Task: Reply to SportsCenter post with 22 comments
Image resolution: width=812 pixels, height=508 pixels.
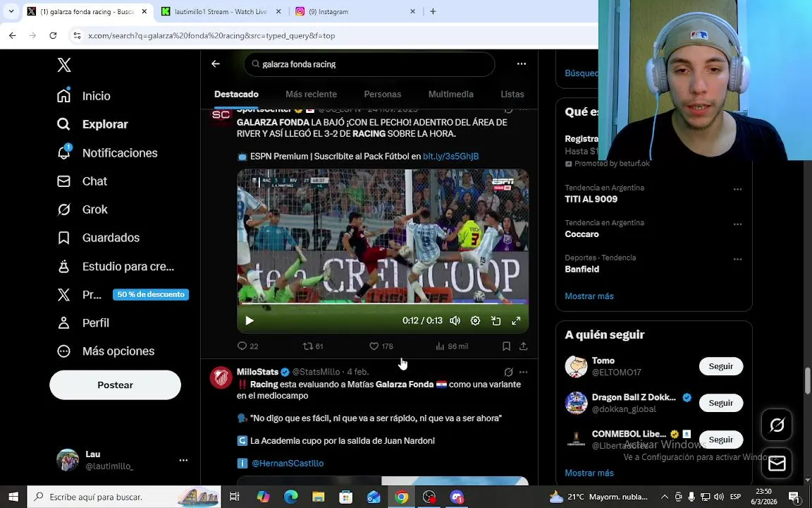Action: point(247,346)
